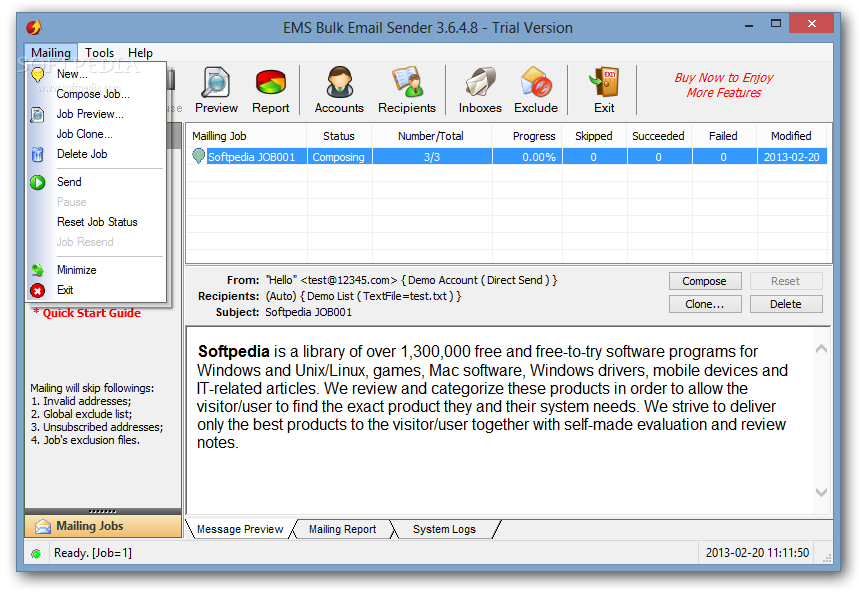Open the Tools menu
The image size is (861, 592).
[99, 53]
